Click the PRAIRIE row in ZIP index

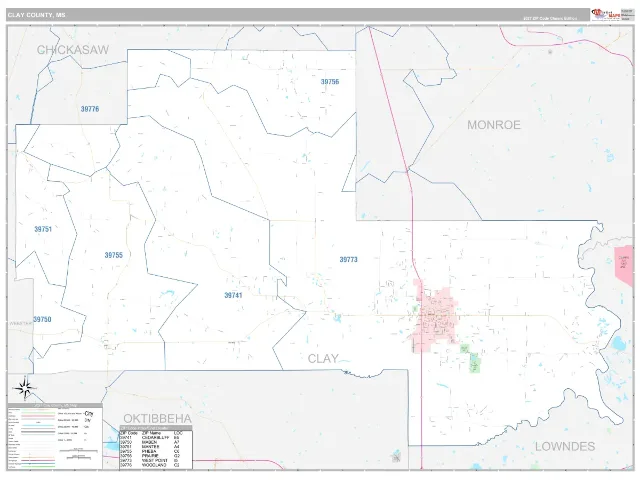156,456
